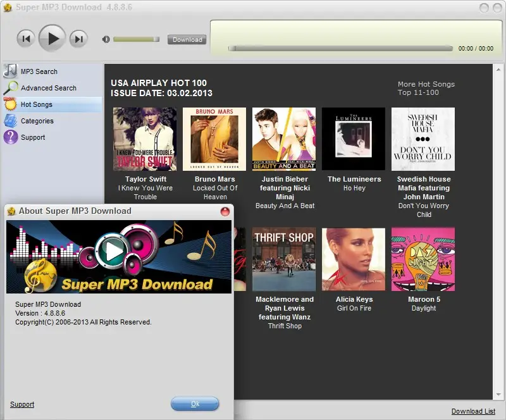Image resolution: width=506 pixels, height=420 pixels.
Task: Click the Ho Hey song title
Action: [354, 188]
